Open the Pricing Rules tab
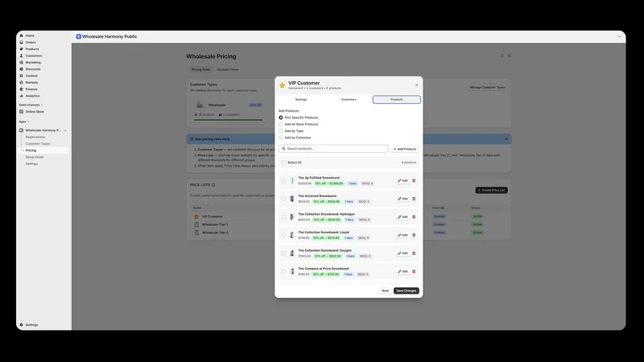Image resolution: width=644 pixels, height=362 pixels. click(200, 70)
